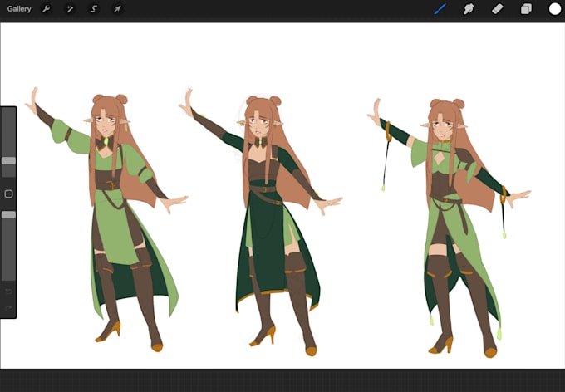Open the Adjustments magic wand menu
This screenshot has height=392, width=565.
tap(70, 9)
